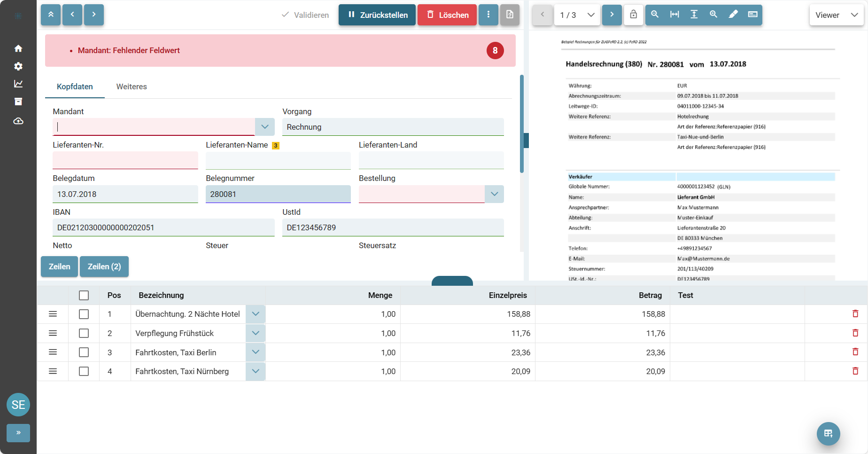Check the checkbox for position 2 row
Image resolution: width=868 pixels, height=454 pixels.
click(84, 333)
